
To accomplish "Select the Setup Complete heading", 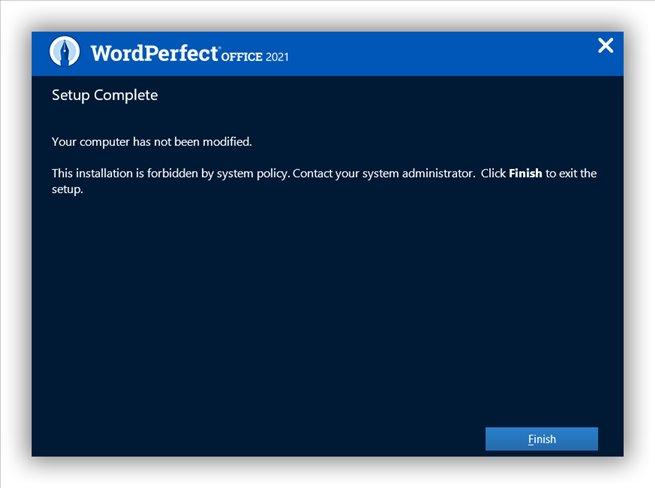I will (105, 96).
